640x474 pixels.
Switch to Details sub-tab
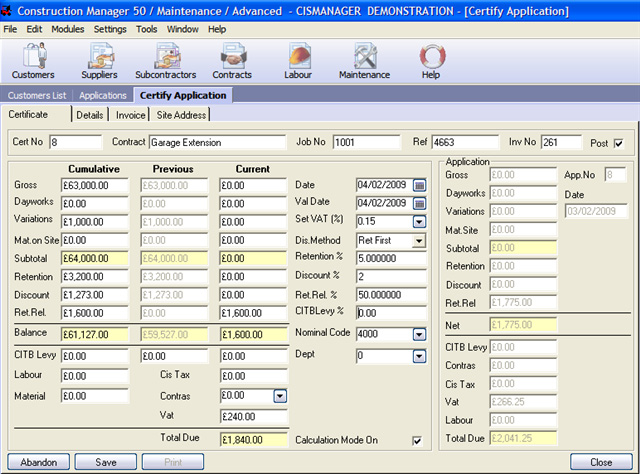click(90, 115)
